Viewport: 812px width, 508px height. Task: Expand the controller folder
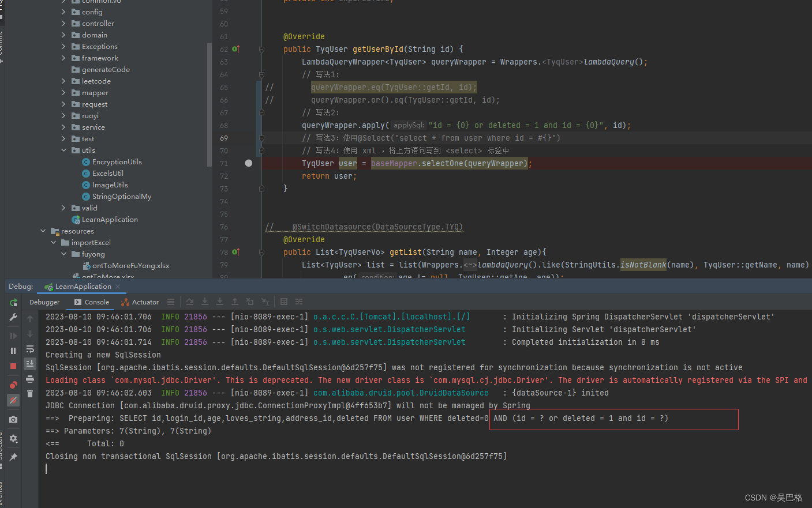pyautogui.click(x=63, y=24)
